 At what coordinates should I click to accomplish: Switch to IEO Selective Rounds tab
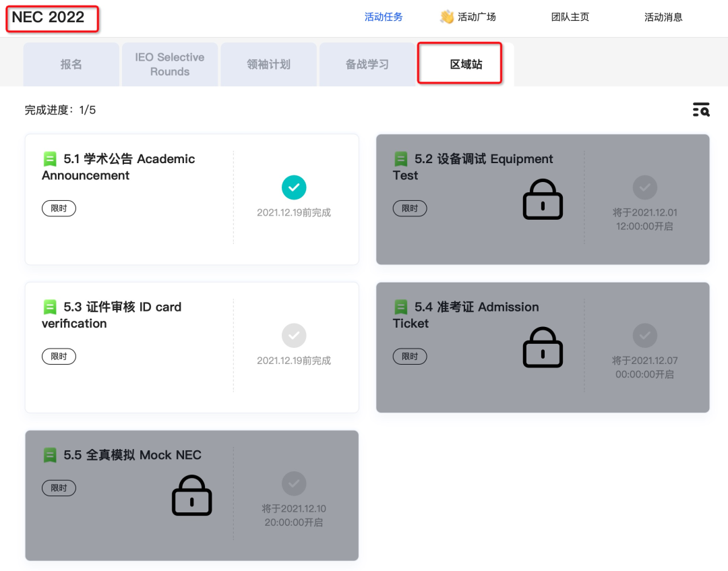[x=170, y=65]
